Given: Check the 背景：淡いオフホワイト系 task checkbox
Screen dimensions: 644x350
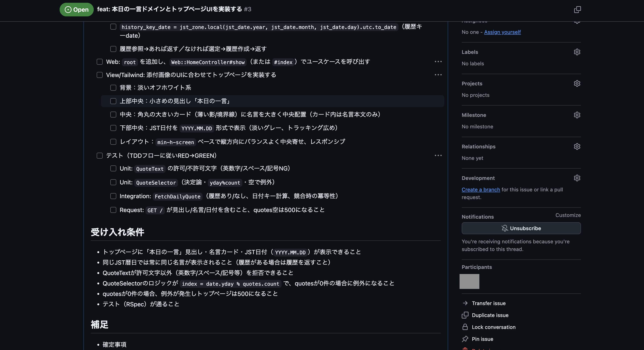Looking at the screenshot, I should 113,88.
